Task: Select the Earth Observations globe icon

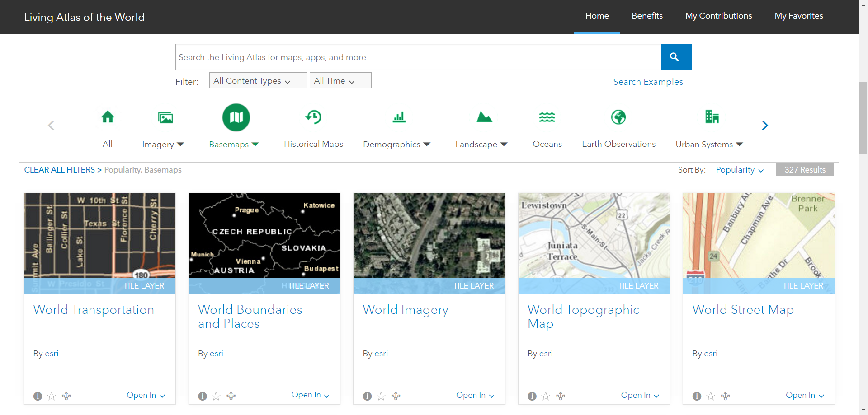Action: pos(618,117)
